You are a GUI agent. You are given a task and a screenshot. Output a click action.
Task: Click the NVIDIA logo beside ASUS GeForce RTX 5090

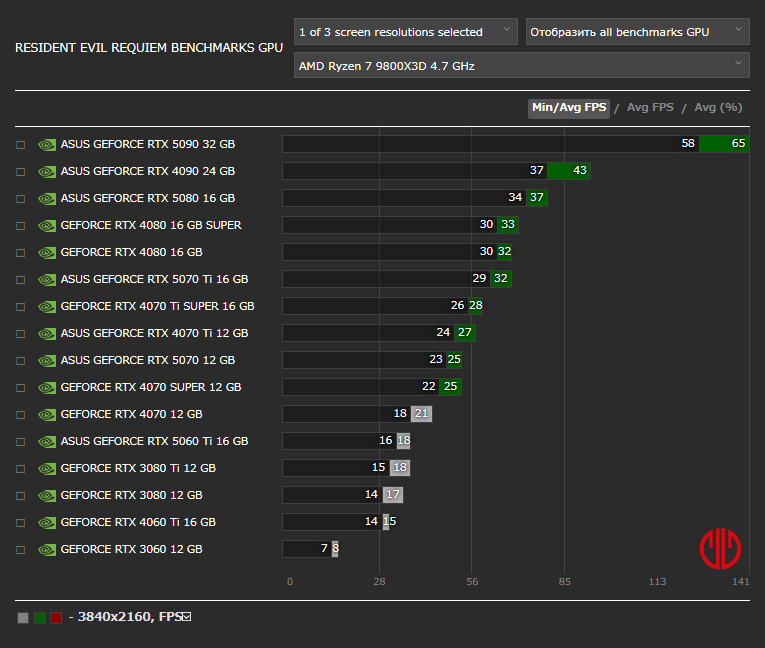[47, 144]
